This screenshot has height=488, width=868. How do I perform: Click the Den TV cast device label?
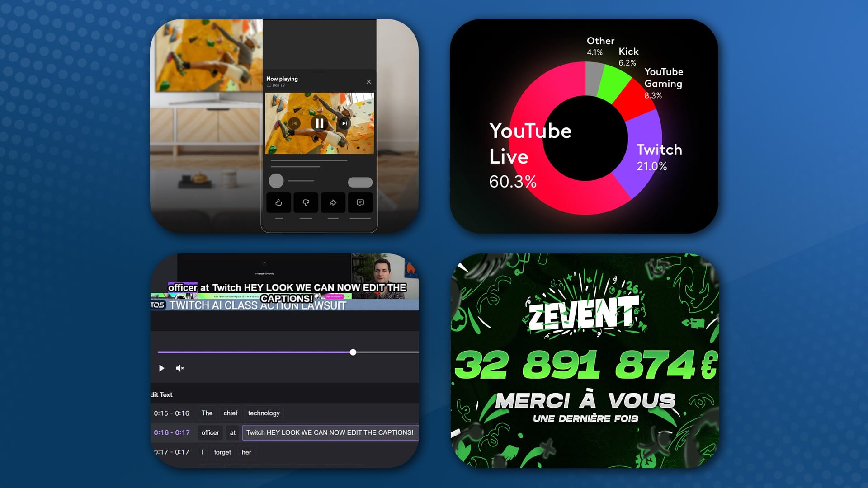pyautogui.click(x=276, y=85)
